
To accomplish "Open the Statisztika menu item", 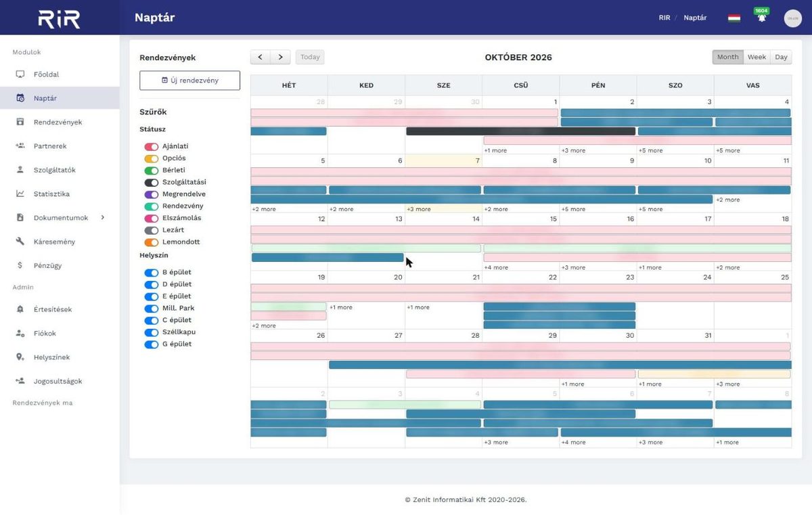I will [51, 194].
